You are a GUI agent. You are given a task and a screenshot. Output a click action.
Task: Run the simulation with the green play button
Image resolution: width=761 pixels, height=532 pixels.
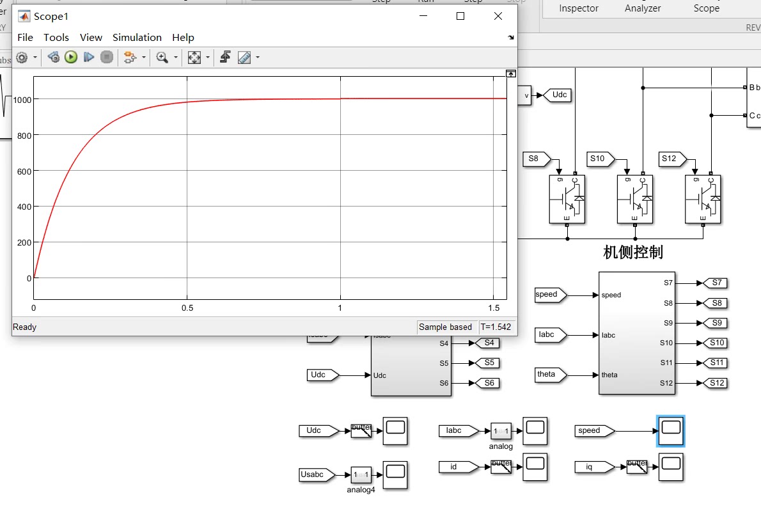click(x=71, y=58)
